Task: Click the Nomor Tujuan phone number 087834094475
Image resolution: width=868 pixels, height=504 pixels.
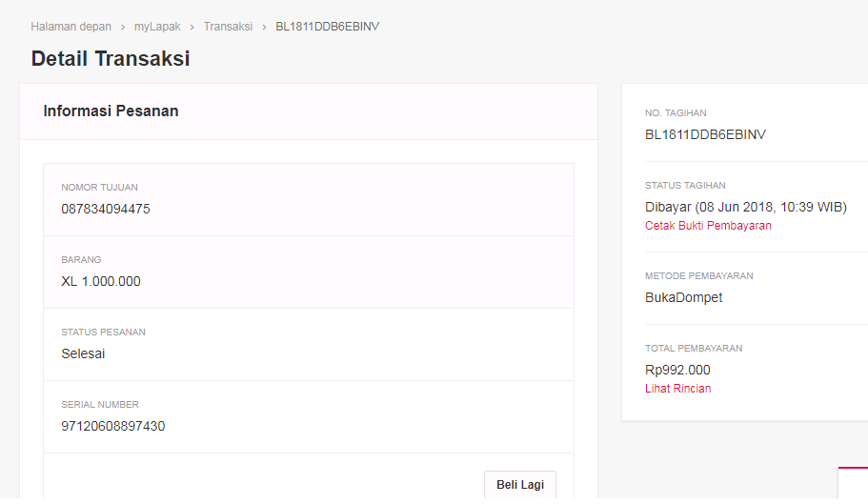Action: [x=105, y=209]
